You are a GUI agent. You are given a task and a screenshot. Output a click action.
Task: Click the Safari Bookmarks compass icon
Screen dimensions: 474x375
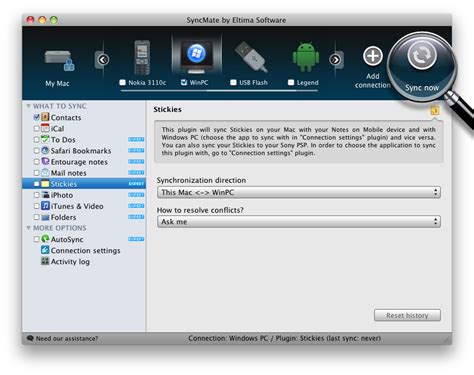tap(45, 150)
